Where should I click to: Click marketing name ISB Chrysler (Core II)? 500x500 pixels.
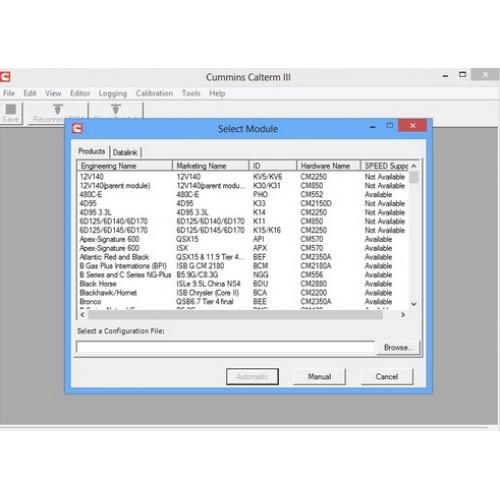[x=207, y=293]
